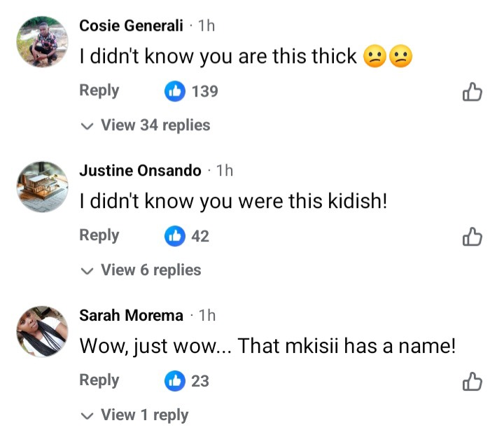The height and width of the screenshot is (437, 504).
Task: Reply to Sarah Morema's comment
Action: [99, 381]
